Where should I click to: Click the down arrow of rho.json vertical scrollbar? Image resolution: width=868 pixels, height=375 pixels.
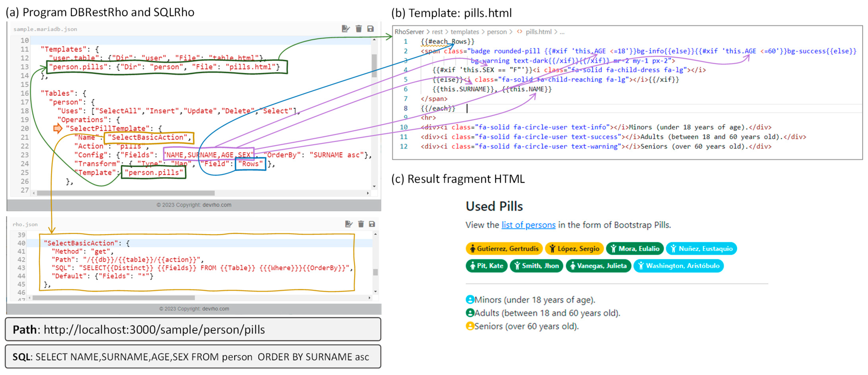[x=375, y=291]
